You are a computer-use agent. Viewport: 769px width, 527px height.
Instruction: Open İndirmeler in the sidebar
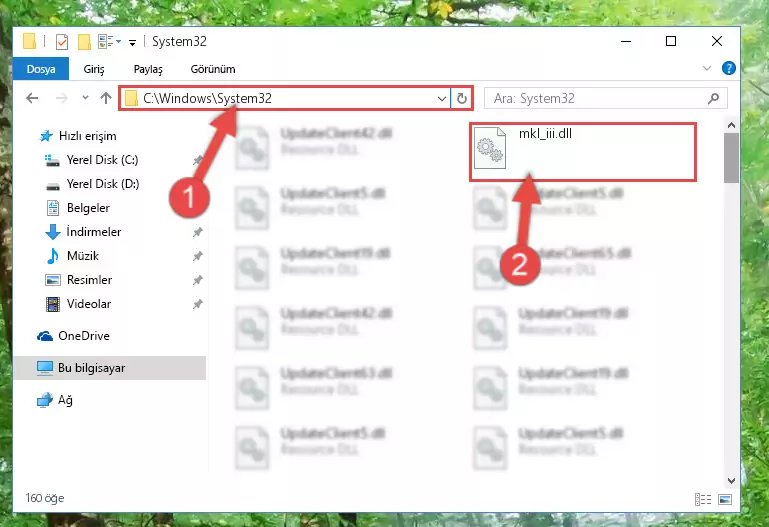83,231
